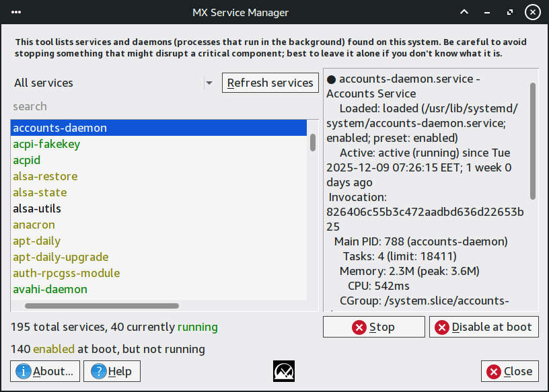This screenshot has height=392, width=549.
Task: Click the info icon on About button
Action: (x=24, y=371)
